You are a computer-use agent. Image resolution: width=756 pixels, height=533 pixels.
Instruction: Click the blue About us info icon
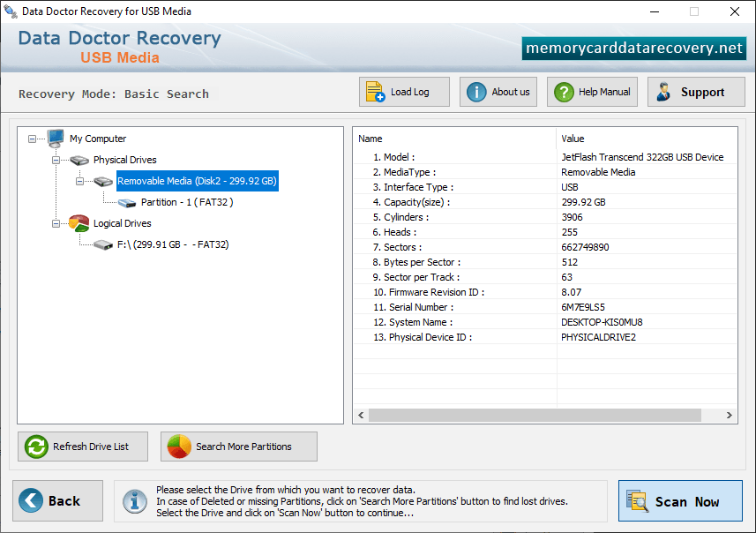tap(476, 92)
